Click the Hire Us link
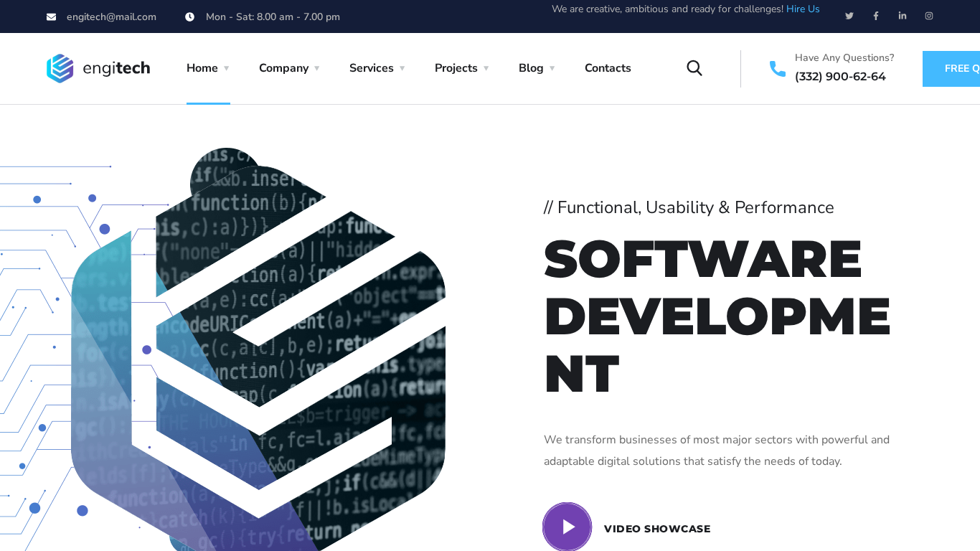This screenshot has width=980, height=551. point(803,9)
